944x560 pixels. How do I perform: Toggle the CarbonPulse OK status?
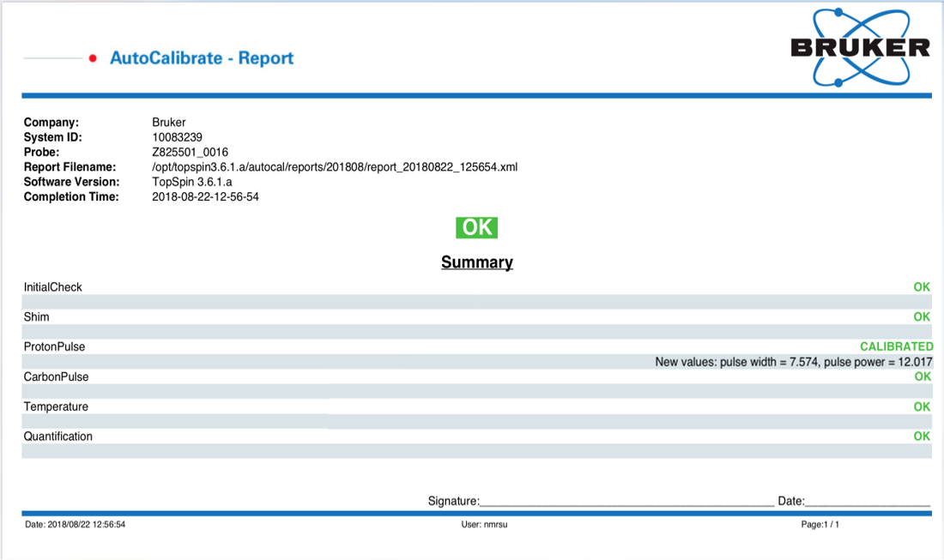(921, 376)
